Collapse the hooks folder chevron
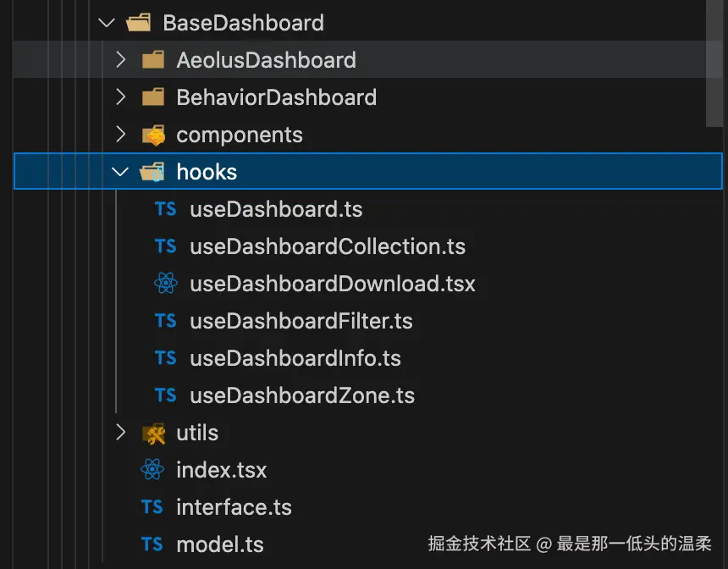This screenshot has width=728, height=569. click(x=121, y=172)
